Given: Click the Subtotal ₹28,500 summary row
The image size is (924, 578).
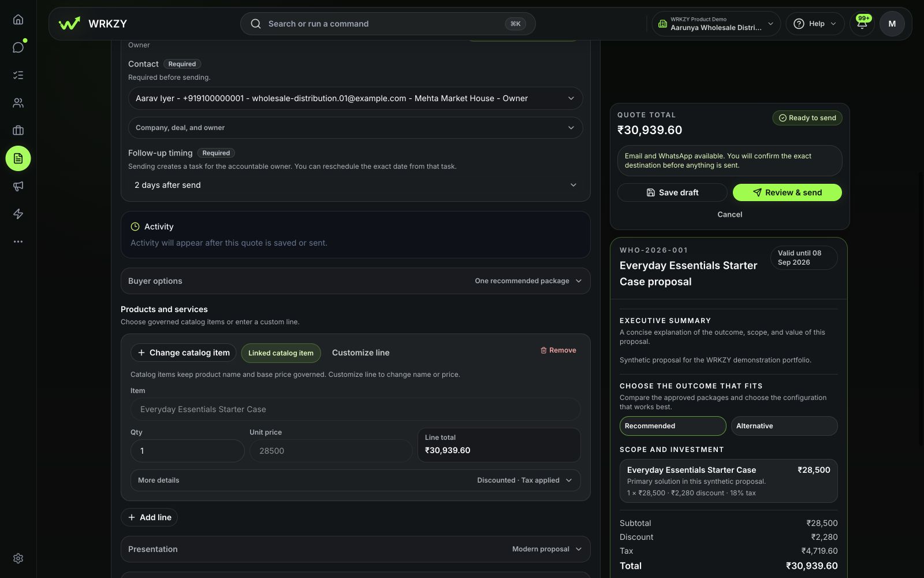Looking at the screenshot, I should [x=728, y=523].
